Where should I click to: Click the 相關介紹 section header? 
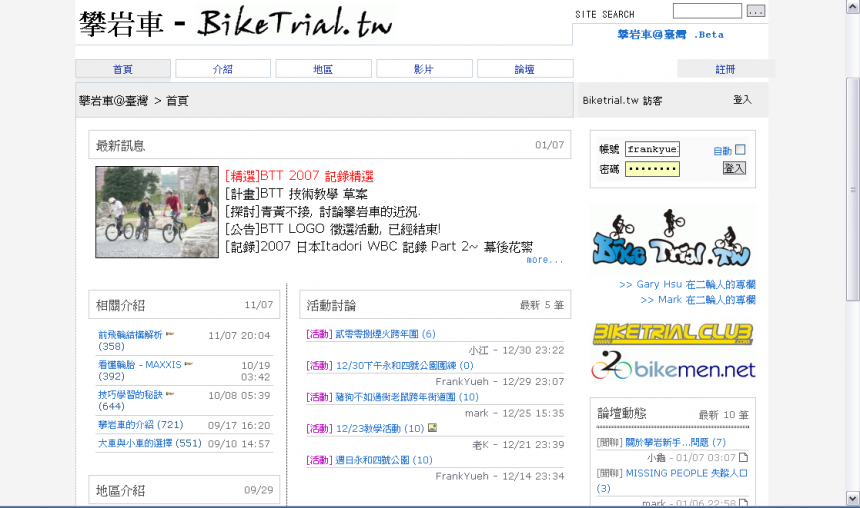[184, 304]
